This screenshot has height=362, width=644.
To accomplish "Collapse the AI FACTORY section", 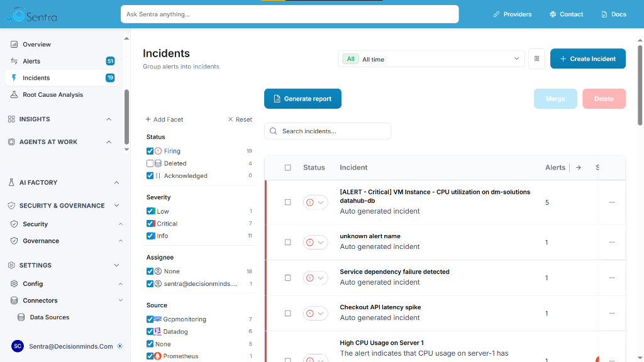I will tap(116, 183).
